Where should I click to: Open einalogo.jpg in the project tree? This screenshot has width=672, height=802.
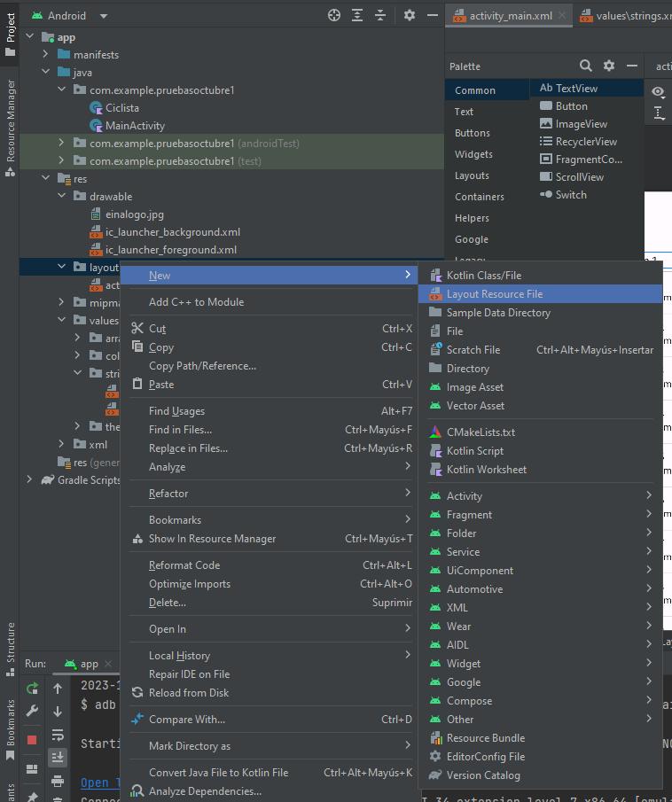134,214
